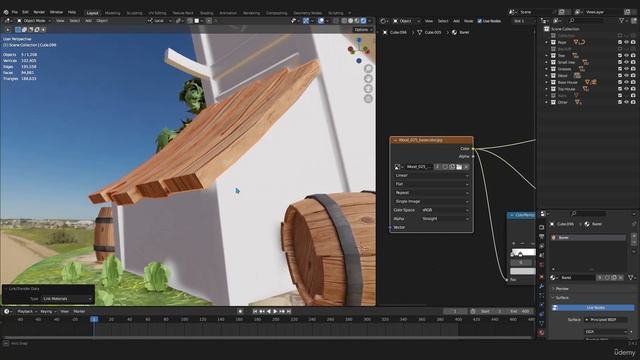Switch to Shading workspace tab
Viewport: 640px width, 360px height.
click(207, 13)
